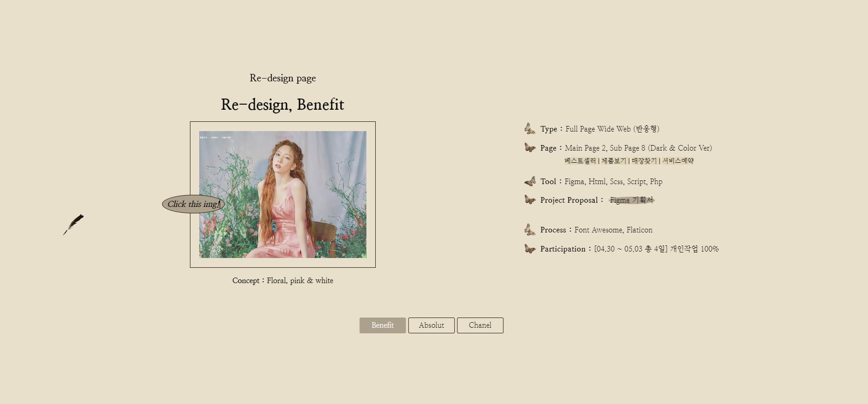Click the butterfly icon beside Participation
868x404 pixels.
530,249
